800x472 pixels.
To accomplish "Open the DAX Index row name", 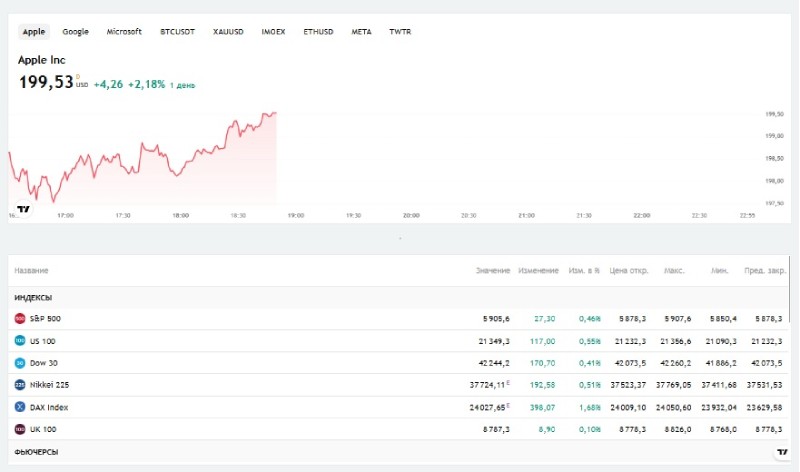I will pos(49,407).
